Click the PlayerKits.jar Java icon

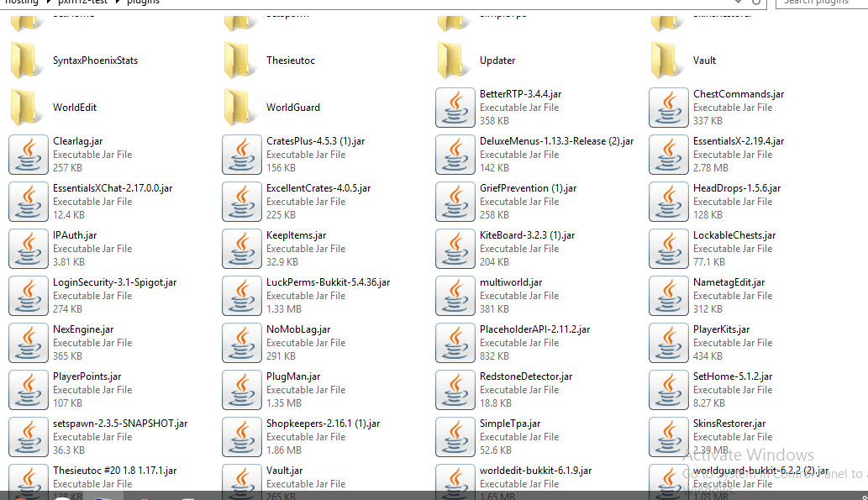[669, 343]
